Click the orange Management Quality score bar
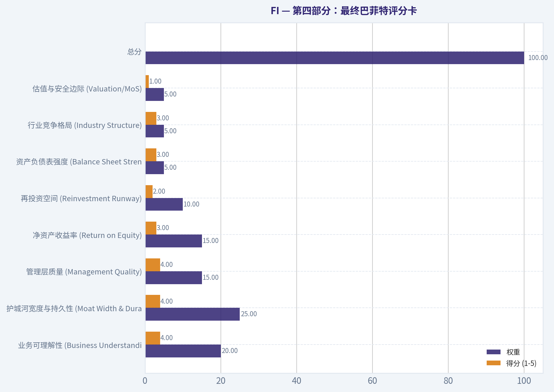 (153, 265)
